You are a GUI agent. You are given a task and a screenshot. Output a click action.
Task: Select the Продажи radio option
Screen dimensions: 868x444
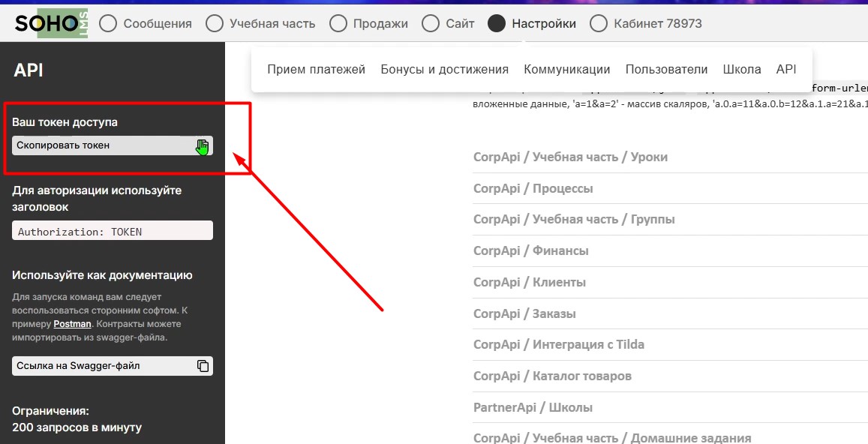point(339,24)
